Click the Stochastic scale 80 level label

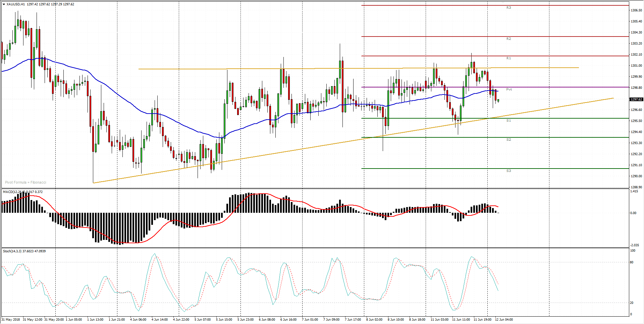(x=632, y=262)
